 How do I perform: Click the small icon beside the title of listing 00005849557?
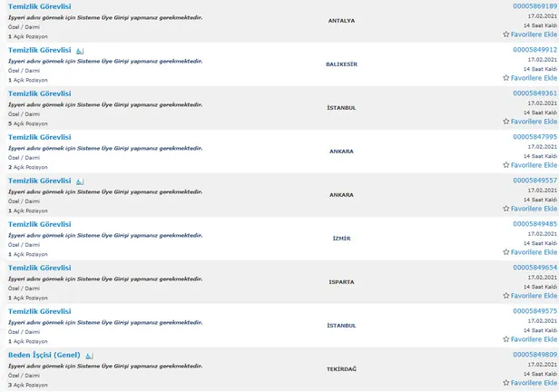(x=79, y=181)
